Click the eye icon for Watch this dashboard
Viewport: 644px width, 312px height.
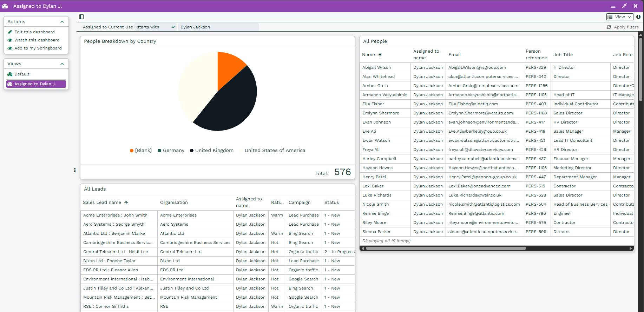point(10,40)
